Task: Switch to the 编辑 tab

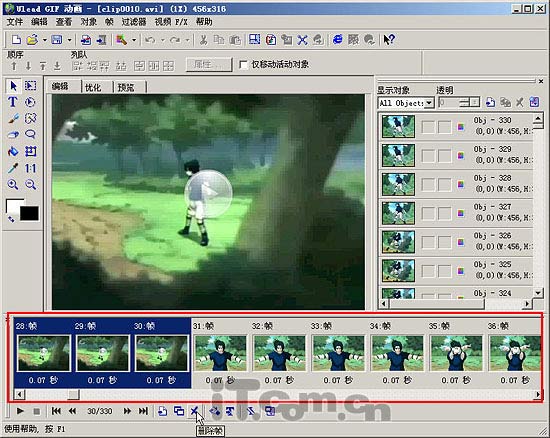Action: pos(61,86)
